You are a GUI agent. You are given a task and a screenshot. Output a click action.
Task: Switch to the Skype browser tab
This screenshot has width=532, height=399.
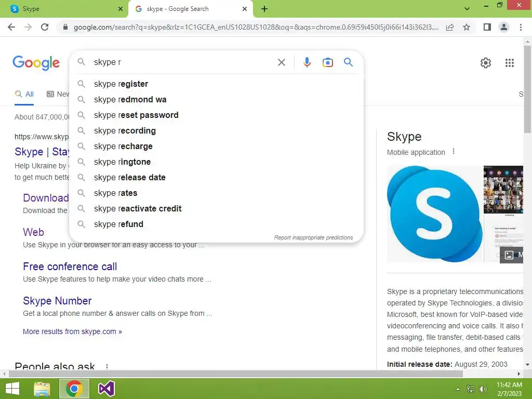point(64,9)
